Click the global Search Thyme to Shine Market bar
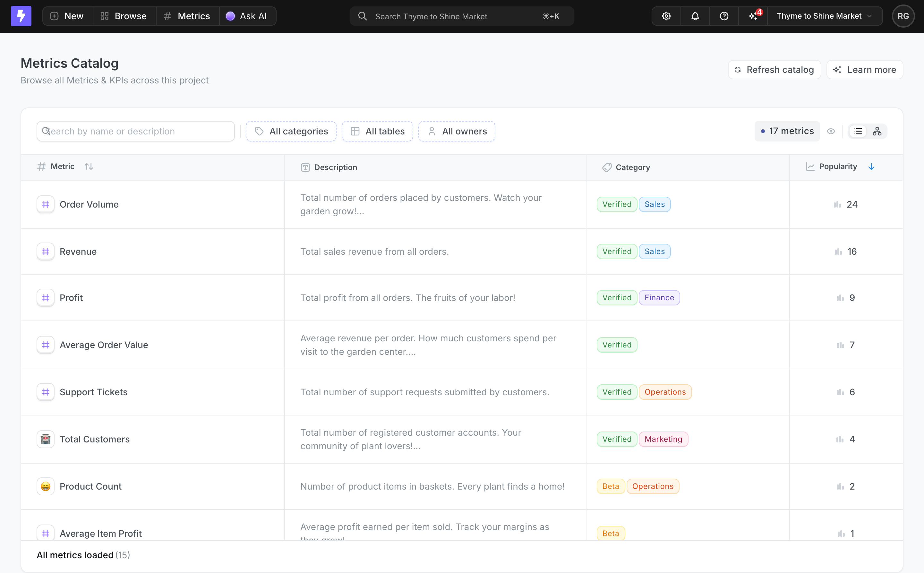Viewport: 924px width, 573px height. pos(462,16)
